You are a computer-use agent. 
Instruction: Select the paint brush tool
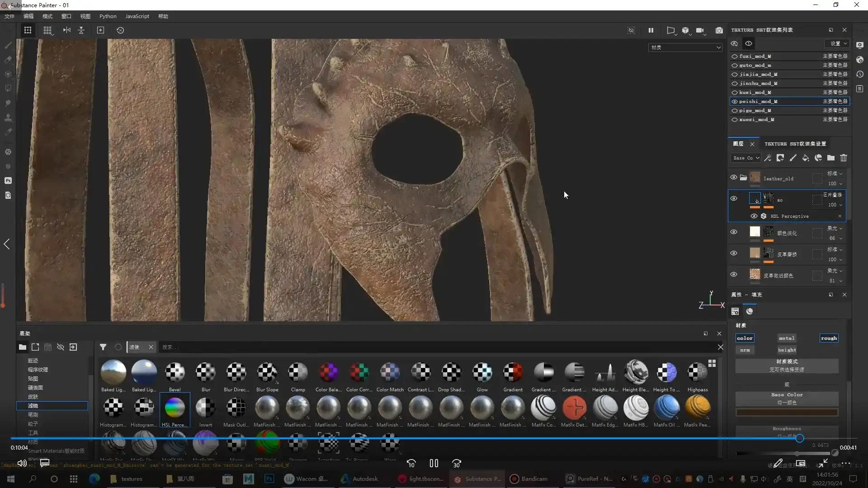[8, 45]
